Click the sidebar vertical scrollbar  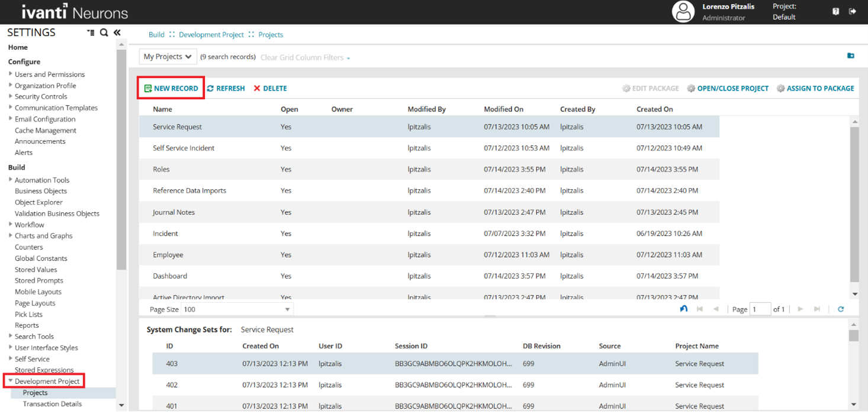pos(121,160)
